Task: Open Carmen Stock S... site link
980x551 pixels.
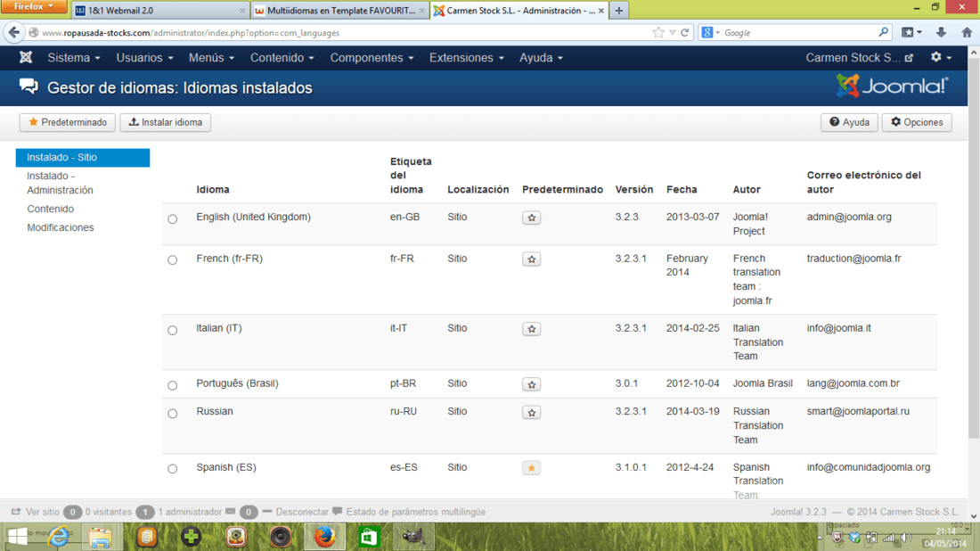Action: [860, 58]
